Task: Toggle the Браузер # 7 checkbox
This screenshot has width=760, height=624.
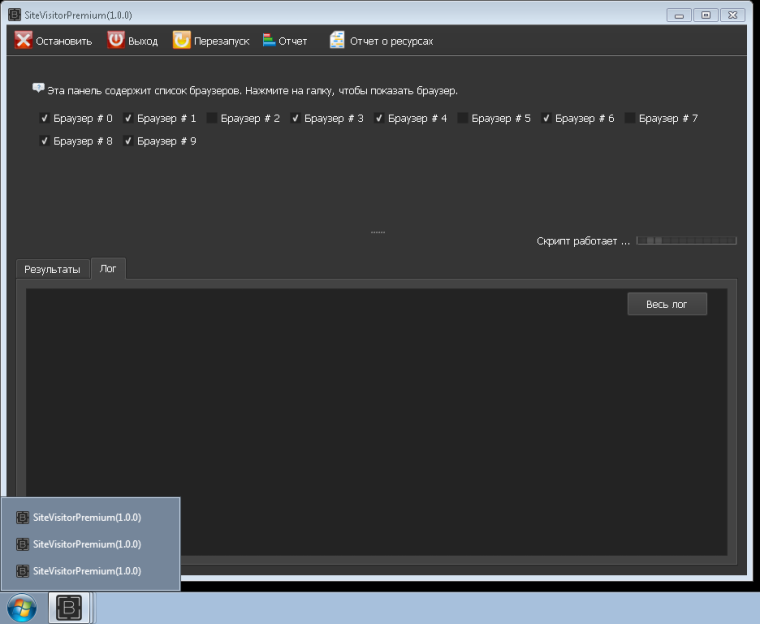Action: [x=630, y=118]
